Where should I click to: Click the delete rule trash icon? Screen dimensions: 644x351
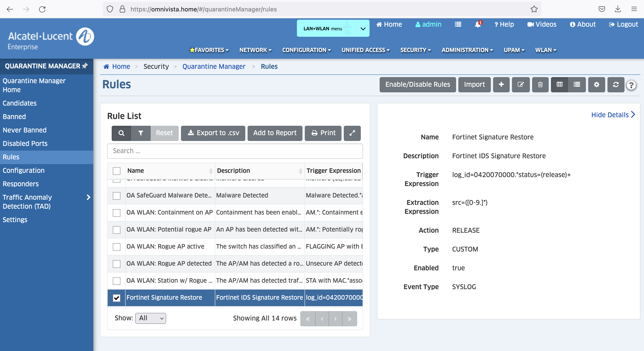(x=540, y=84)
